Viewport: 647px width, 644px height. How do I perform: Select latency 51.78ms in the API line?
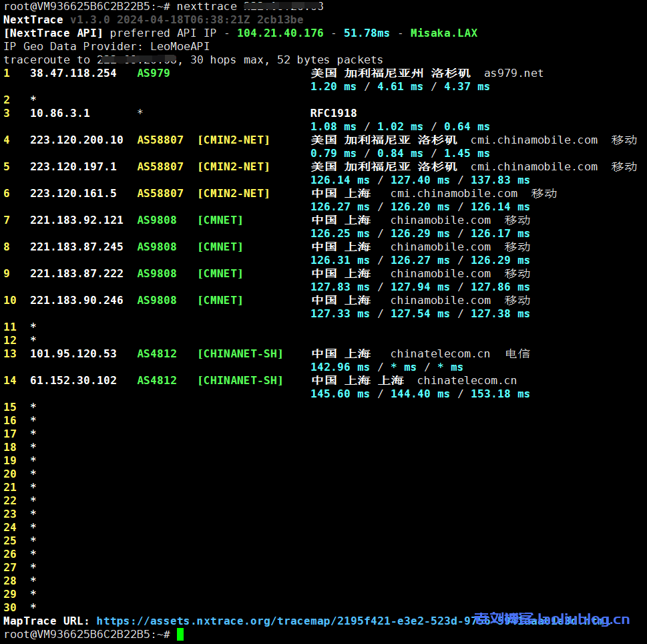367,33
